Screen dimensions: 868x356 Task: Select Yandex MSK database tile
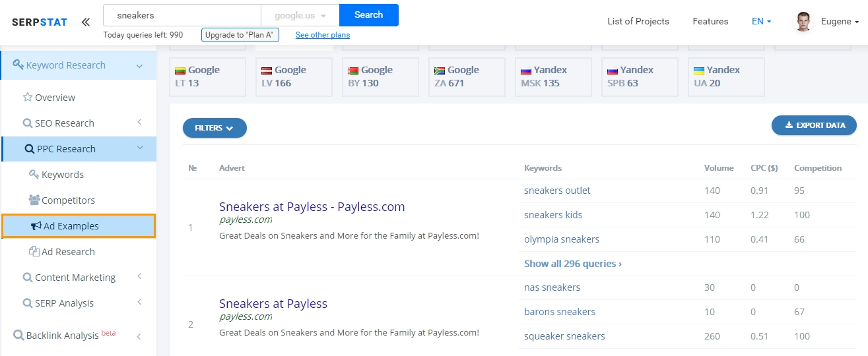(x=553, y=76)
